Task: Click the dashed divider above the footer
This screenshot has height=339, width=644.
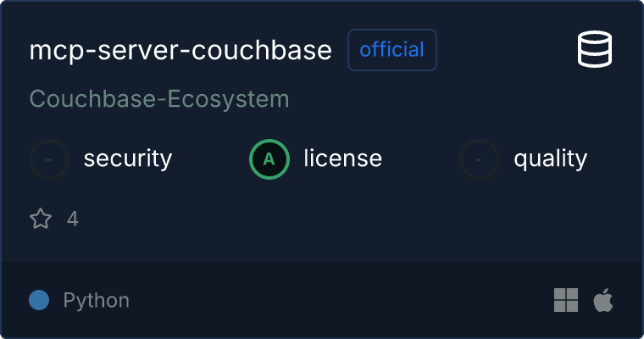Action: point(322,259)
